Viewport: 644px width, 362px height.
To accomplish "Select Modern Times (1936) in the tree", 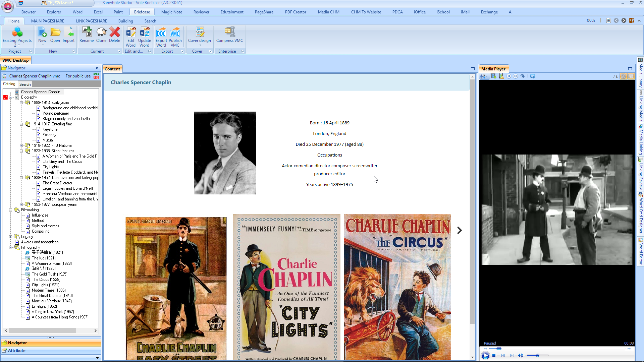I will pyautogui.click(x=49, y=291).
